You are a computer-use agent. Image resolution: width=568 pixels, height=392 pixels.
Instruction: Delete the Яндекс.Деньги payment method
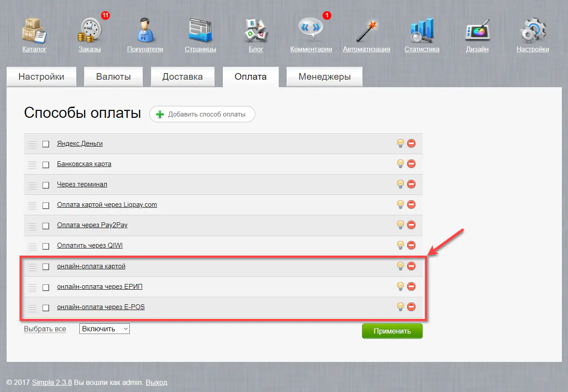[x=411, y=144]
